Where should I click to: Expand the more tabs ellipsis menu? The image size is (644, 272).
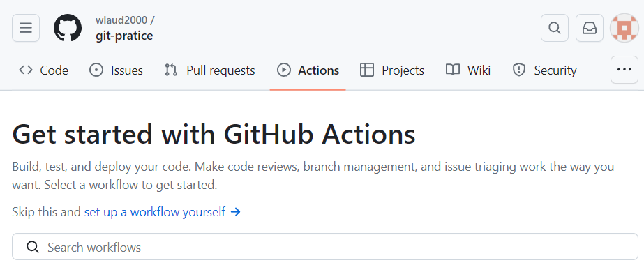pyautogui.click(x=624, y=70)
